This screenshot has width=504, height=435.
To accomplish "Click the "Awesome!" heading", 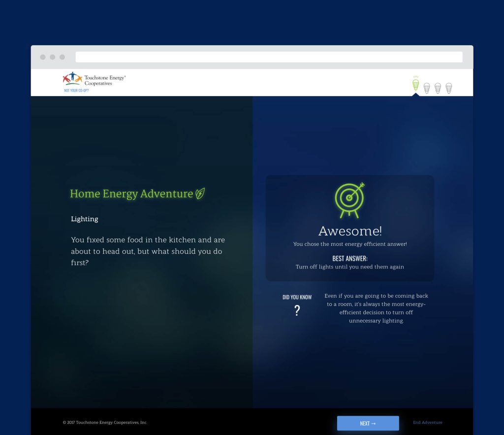I will (x=350, y=231).
